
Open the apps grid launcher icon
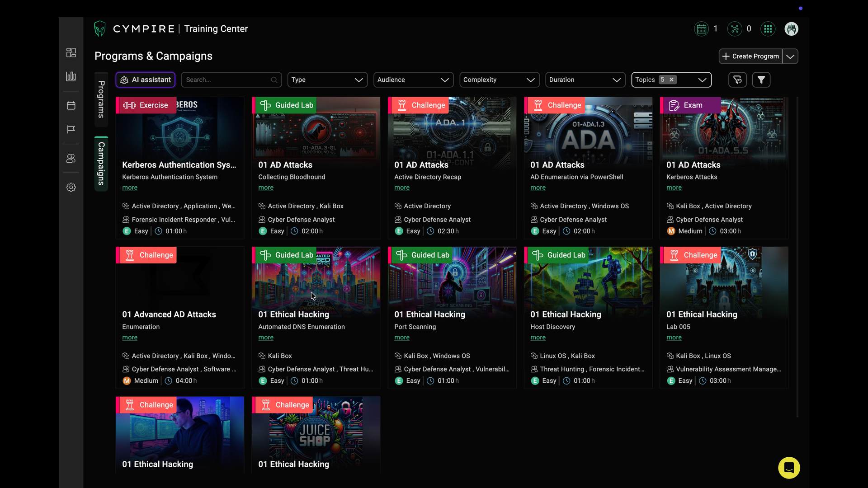pos(768,29)
